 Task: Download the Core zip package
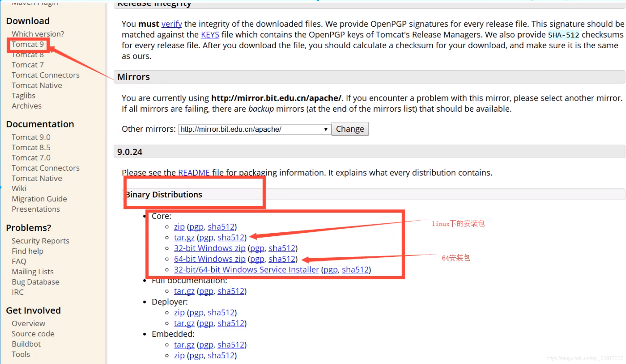click(x=179, y=227)
